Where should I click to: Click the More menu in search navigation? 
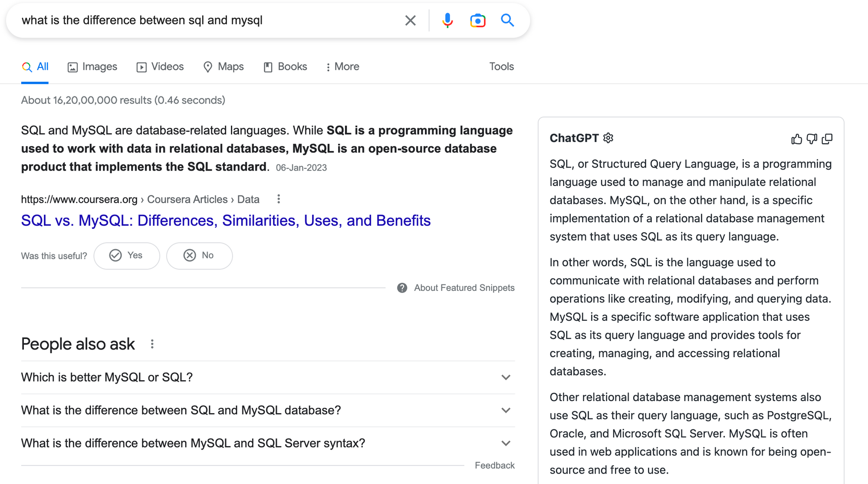pyautogui.click(x=342, y=66)
